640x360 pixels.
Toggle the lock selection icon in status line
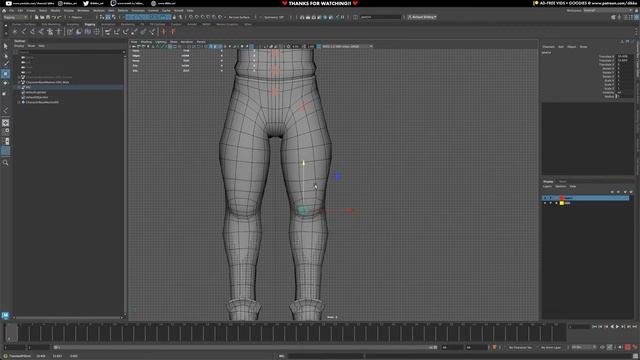click(174, 17)
